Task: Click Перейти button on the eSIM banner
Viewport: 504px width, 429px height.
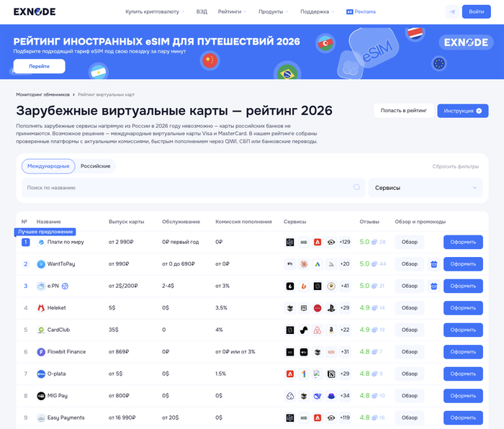Action: [39, 66]
